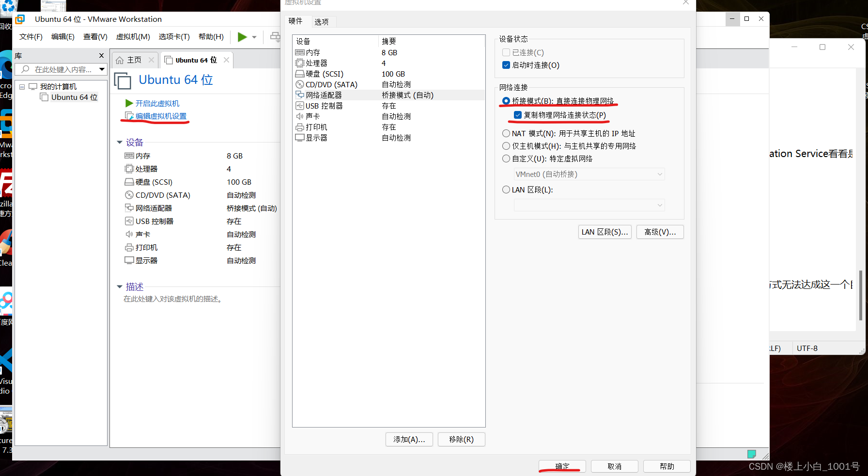Toggle the 已连接(C) checkbox

[506, 52]
